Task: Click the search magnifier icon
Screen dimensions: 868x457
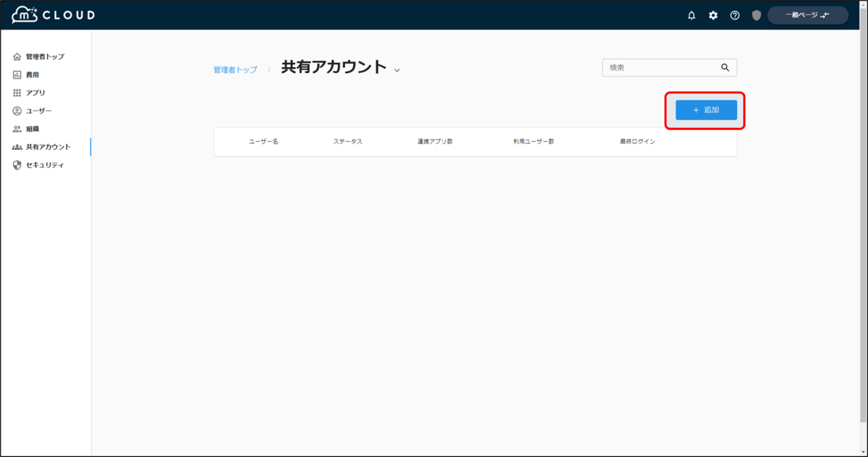Action: 726,67
